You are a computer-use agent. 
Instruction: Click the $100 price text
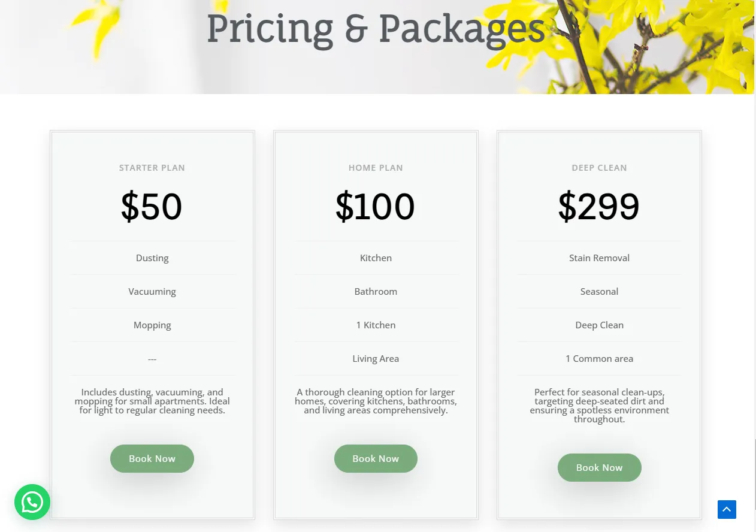coord(375,207)
